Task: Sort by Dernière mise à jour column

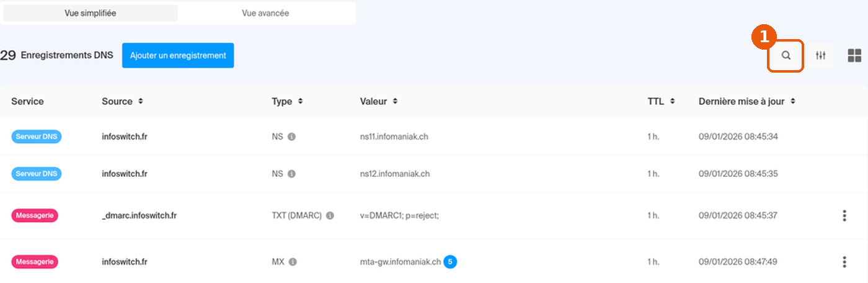Action: pyautogui.click(x=747, y=101)
